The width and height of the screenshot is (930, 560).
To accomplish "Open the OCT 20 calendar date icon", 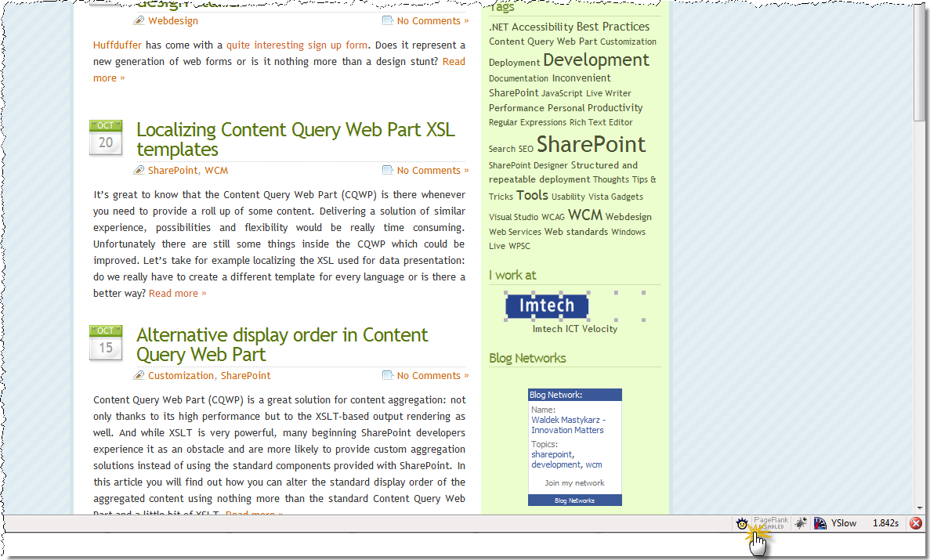I will click(x=106, y=138).
